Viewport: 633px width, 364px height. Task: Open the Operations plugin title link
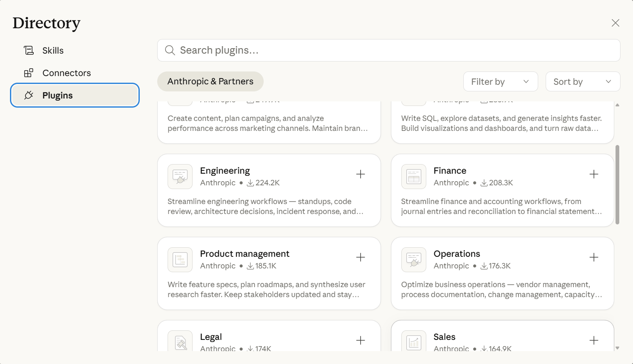click(x=457, y=253)
